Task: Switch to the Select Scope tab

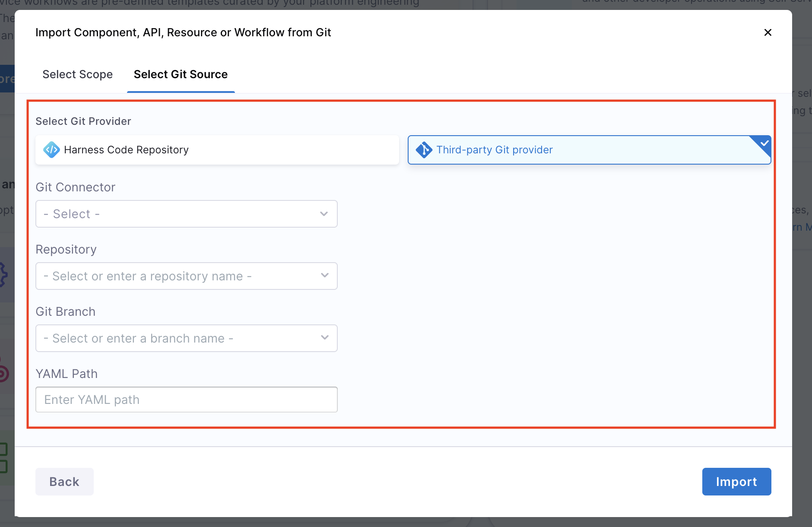Action: click(77, 74)
